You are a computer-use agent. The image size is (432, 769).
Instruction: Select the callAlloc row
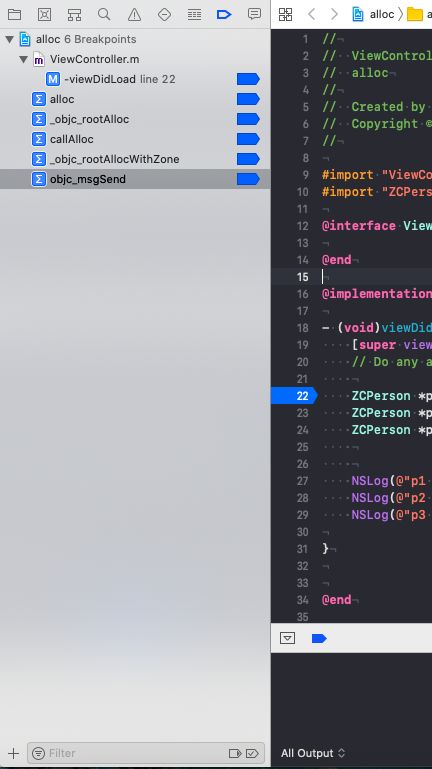pos(135,139)
